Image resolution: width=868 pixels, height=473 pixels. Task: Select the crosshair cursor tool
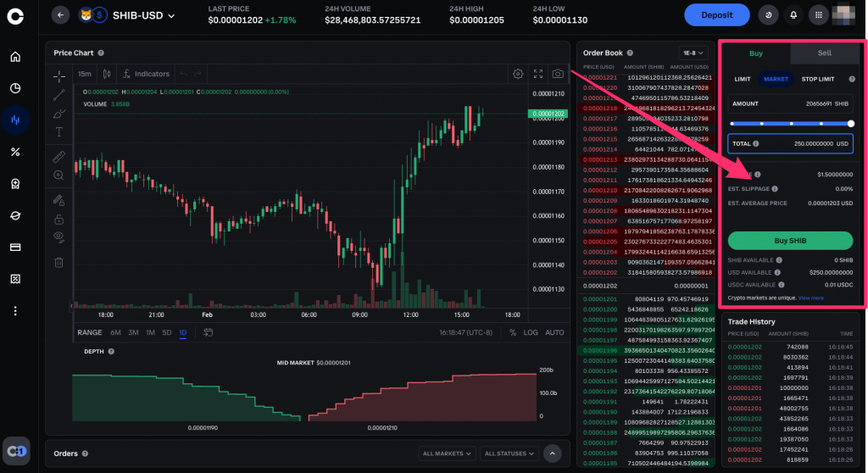coord(58,76)
